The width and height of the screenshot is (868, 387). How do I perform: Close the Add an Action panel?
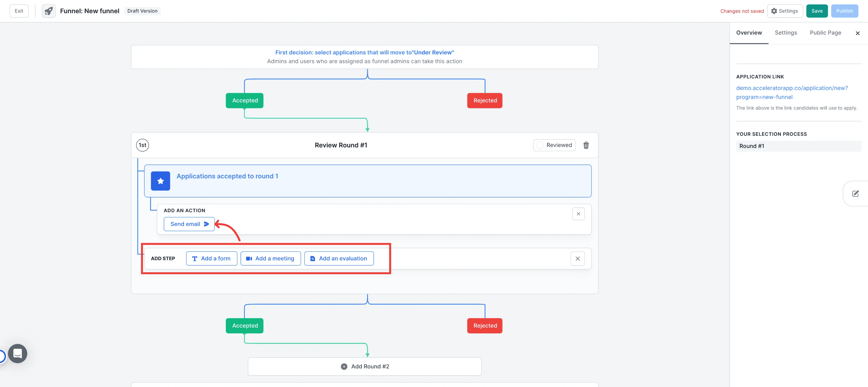(x=578, y=214)
